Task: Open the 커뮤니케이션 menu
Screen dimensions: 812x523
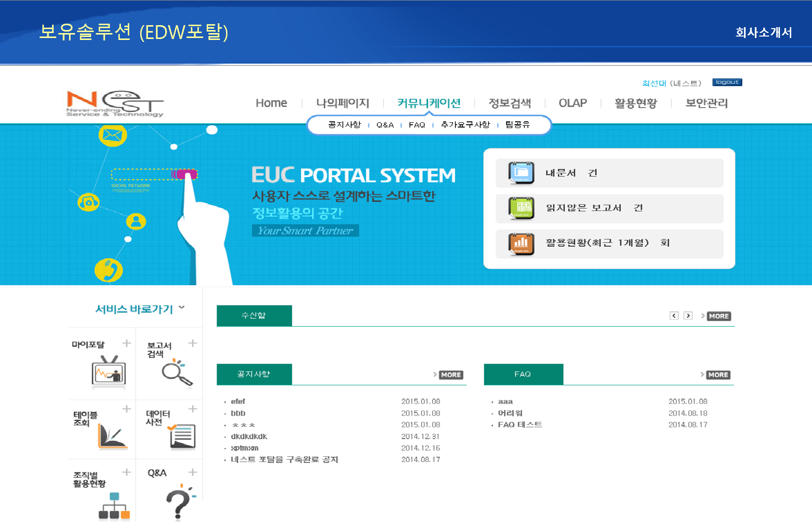Action: coord(429,103)
